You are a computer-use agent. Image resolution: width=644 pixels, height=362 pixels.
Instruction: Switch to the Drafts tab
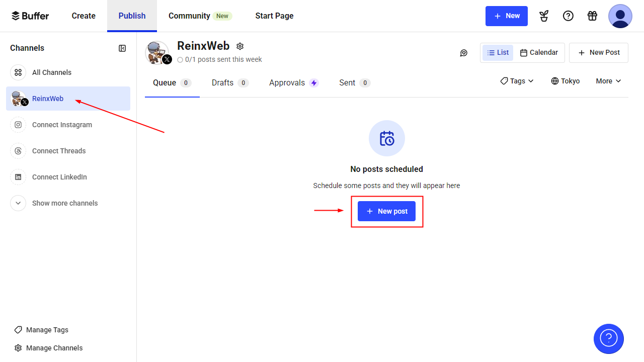coord(223,82)
